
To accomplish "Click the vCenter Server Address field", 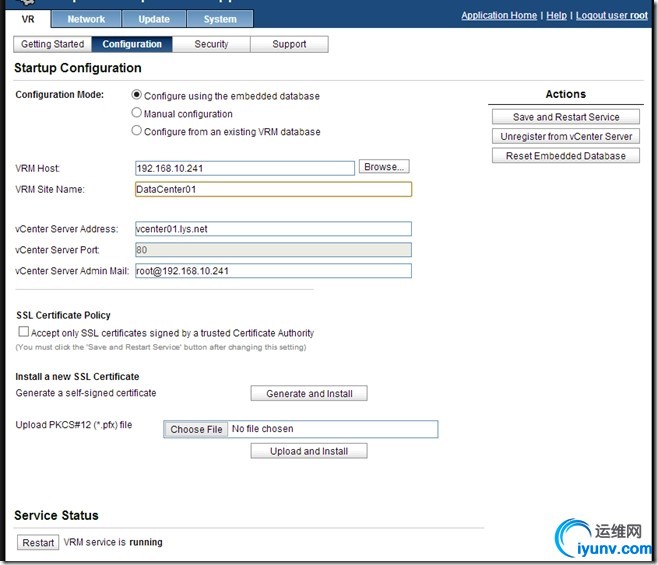I will point(273,229).
